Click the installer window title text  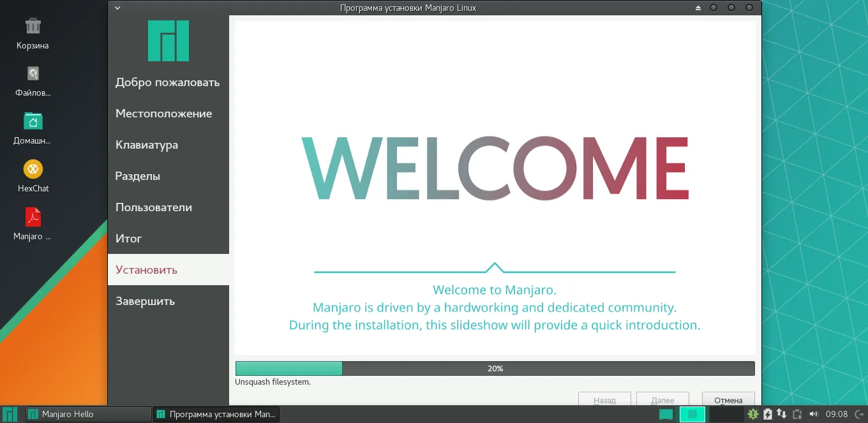pyautogui.click(x=408, y=8)
